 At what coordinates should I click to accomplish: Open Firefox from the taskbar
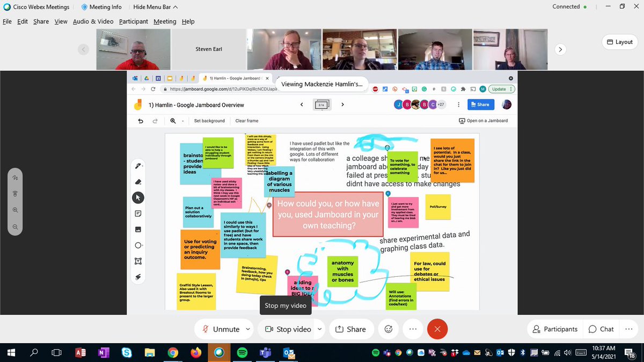pyautogui.click(x=196, y=353)
